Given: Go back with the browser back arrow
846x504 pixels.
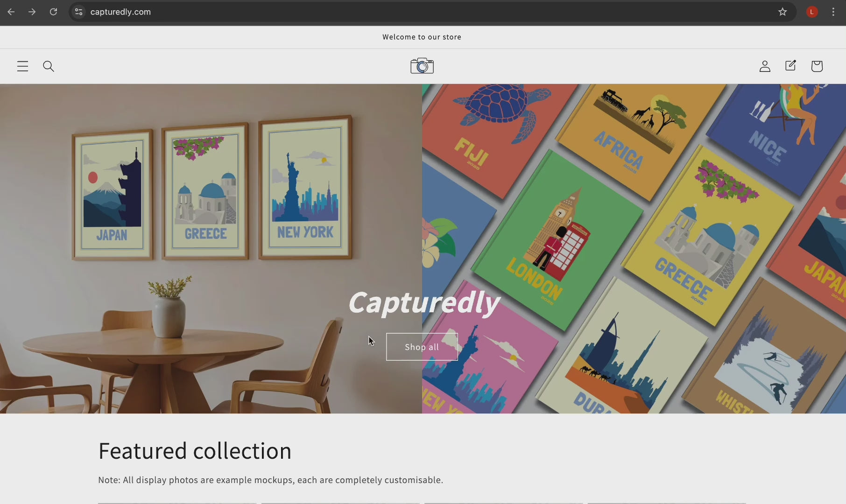Looking at the screenshot, I should pyautogui.click(x=11, y=12).
